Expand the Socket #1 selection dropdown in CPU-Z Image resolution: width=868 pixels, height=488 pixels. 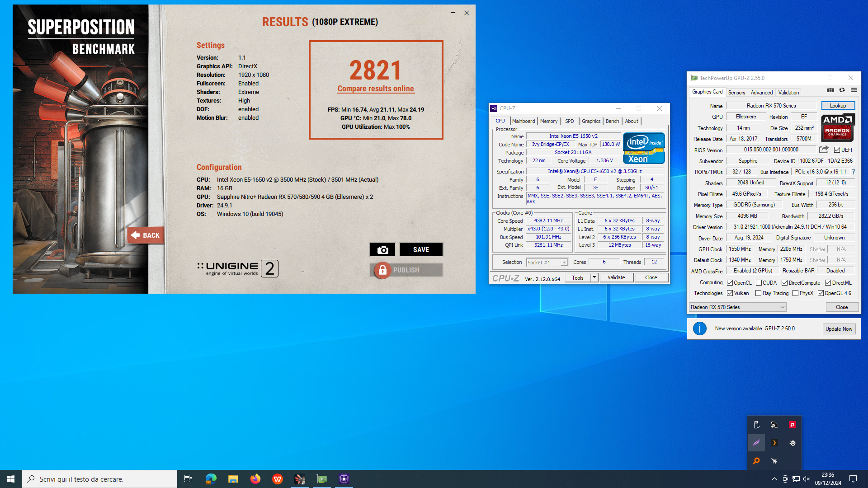coord(564,263)
